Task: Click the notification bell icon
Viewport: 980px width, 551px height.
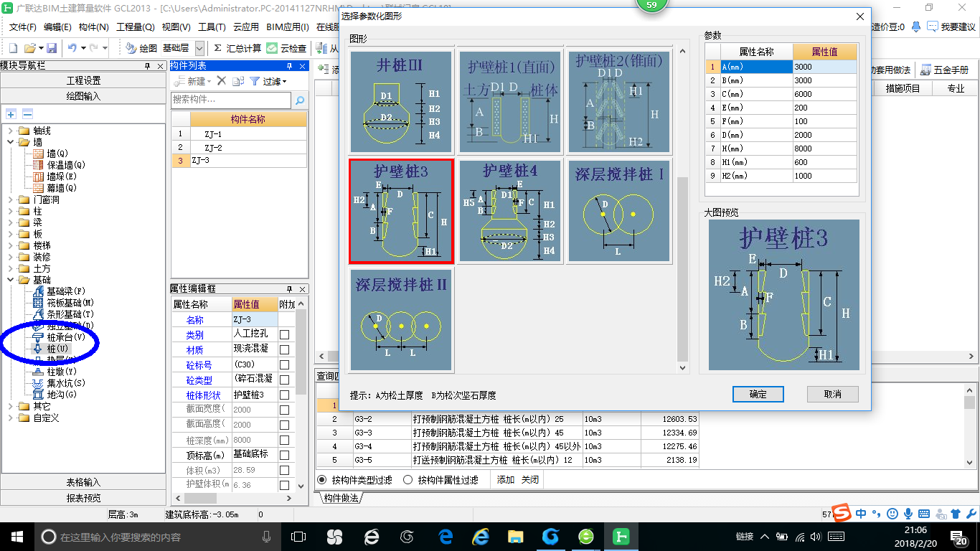Action: (x=916, y=27)
